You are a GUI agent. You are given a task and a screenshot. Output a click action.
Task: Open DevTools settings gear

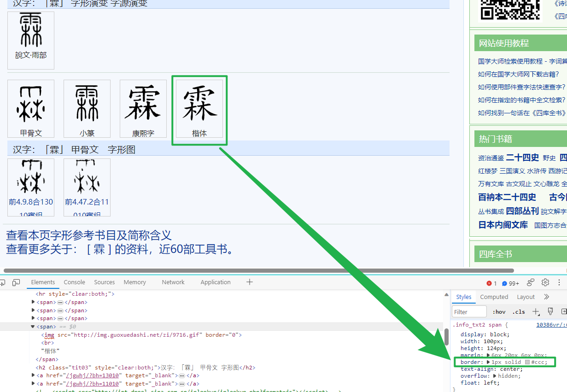pos(545,282)
